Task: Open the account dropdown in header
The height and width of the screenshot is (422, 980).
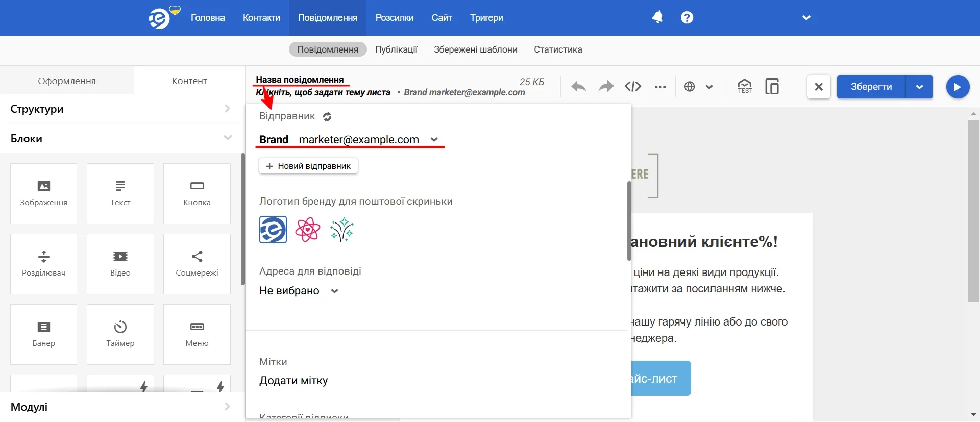Action: (806, 18)
